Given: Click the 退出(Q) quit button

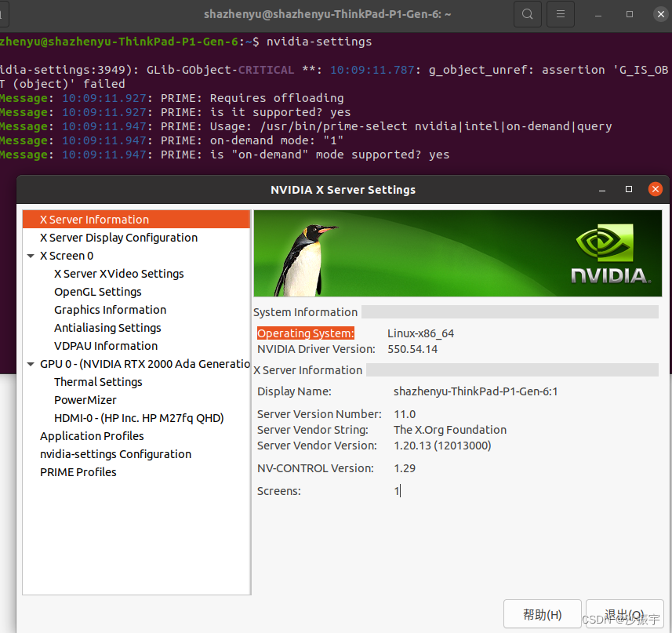Looking at the screenshot, I should click(624, 615).
